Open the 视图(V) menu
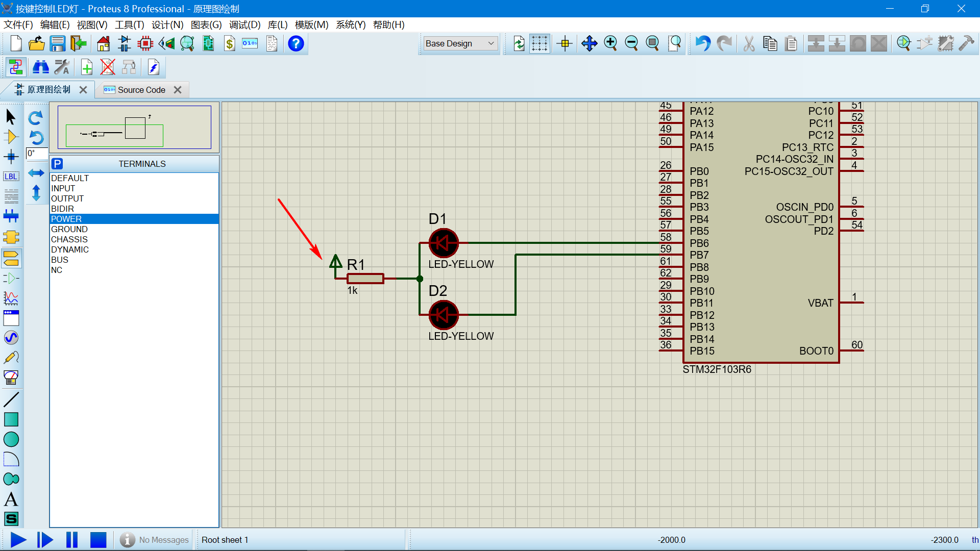The width and height of the screenshot is (980, 551). (92, 24)
